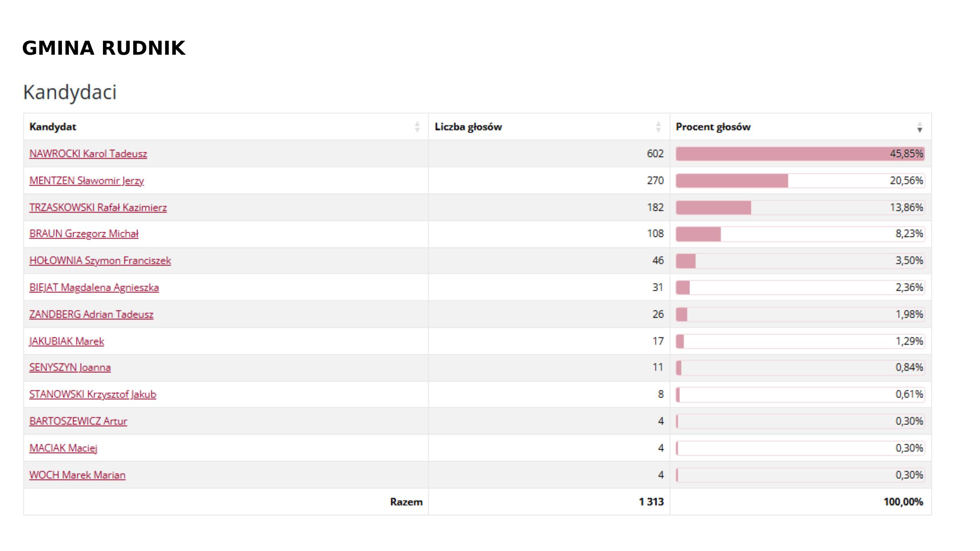The height and width of the screenshot is (551, 980).
Task: Sort table by Kandydat column arrows
Action: coord(417,127)
